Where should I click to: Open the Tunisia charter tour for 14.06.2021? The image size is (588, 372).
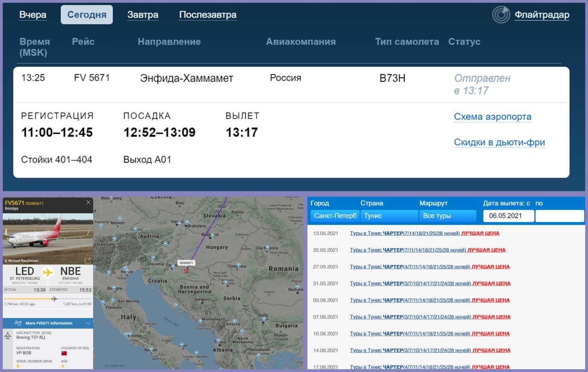pyautogui.click(x=430, y=350)
